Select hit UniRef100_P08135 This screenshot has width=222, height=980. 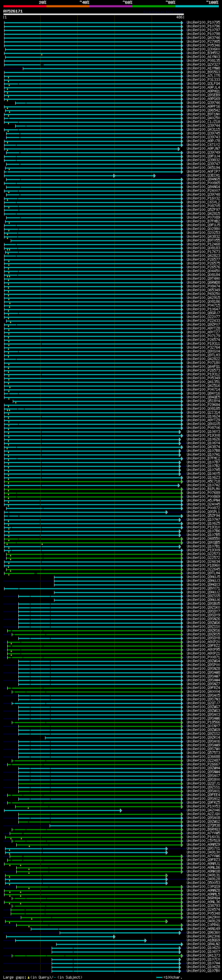203,60
